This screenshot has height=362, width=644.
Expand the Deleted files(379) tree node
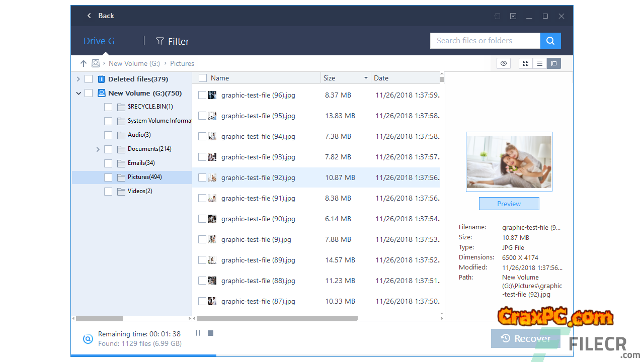(x=78, y=79)
